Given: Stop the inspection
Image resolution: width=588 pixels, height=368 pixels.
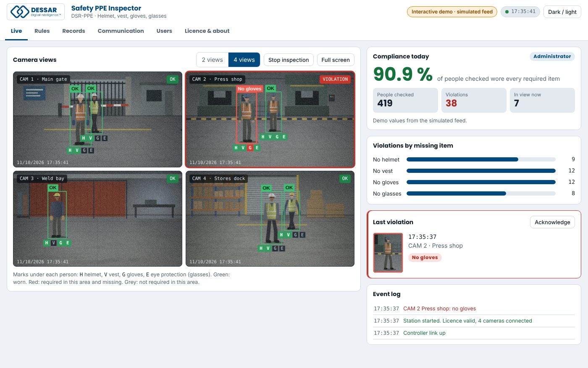Looking at the screenshot, I should 289,60.
